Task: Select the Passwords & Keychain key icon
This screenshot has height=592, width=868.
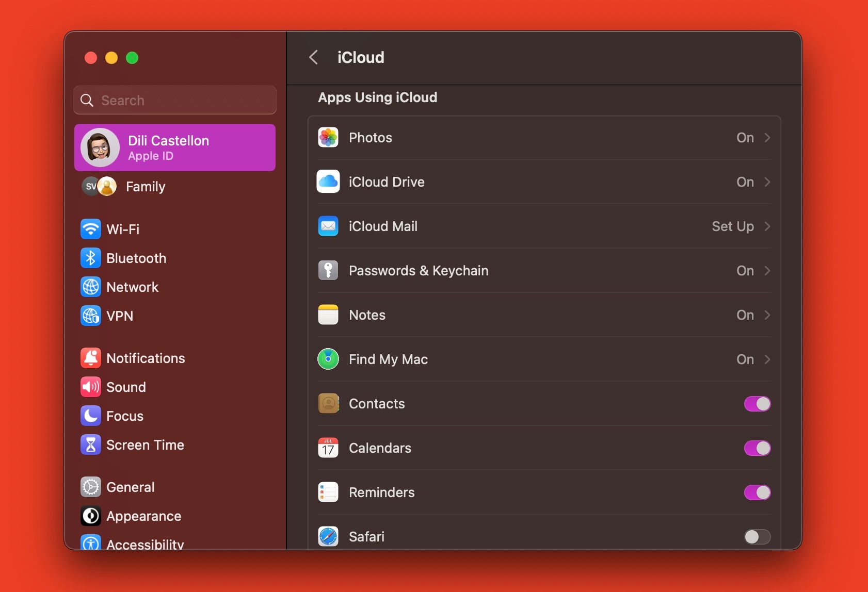Action: [328, 270]
